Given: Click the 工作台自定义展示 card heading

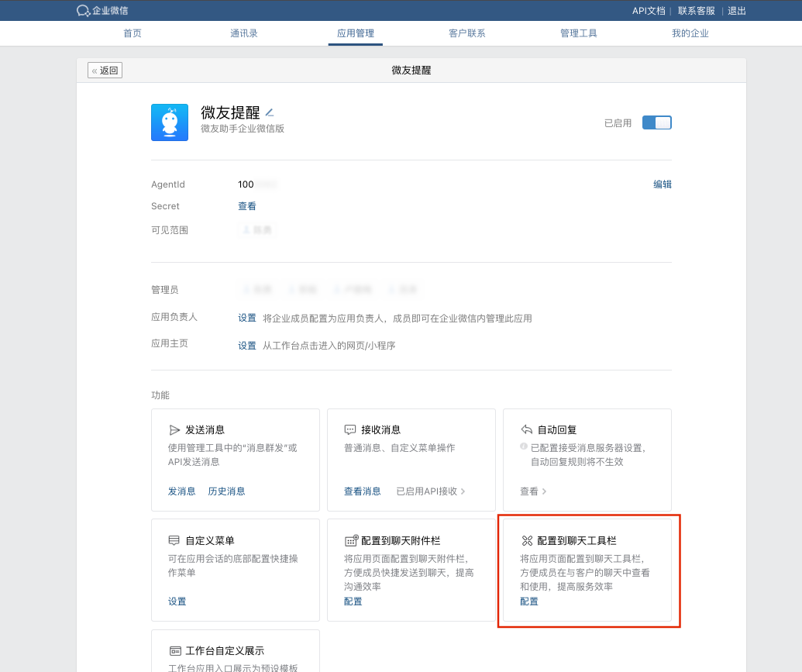Looking at the screenshot, I should (225, 651).
